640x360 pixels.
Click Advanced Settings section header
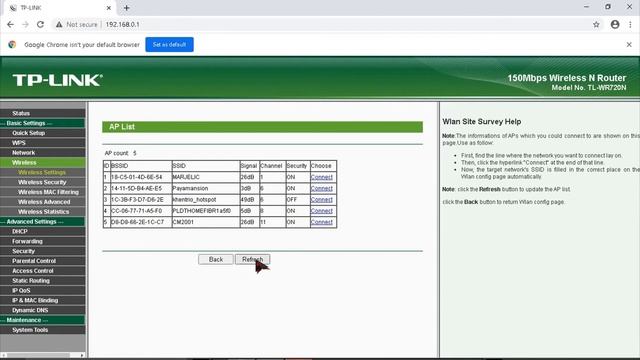[x=43, y=221]
